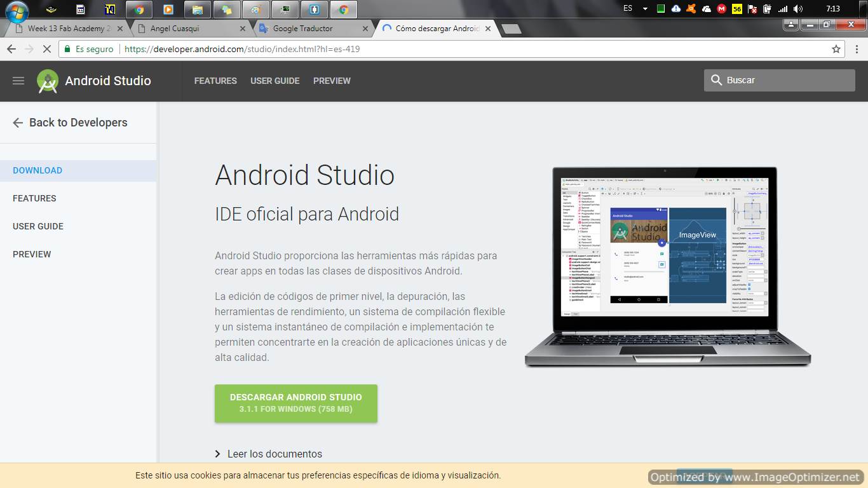This screenshot has height=488, width=868.
Task: Open the circuit board taskbar app
Action: pos(285,10)
